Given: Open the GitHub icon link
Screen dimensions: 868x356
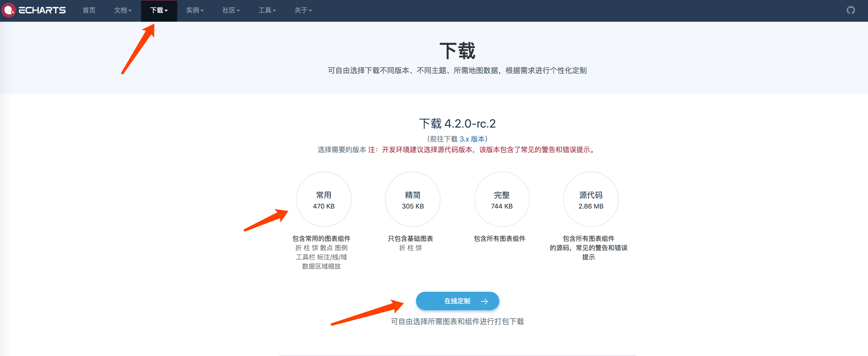Looking at the screenshot, I should tap(851, 10).
